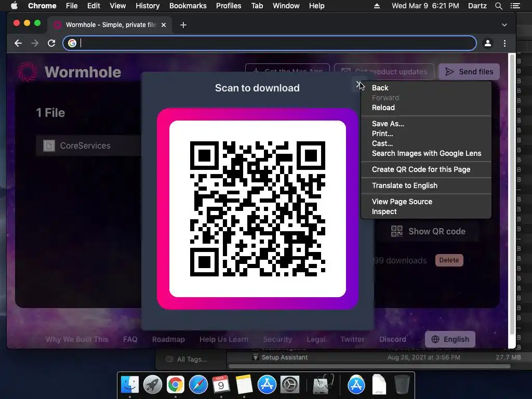Viewport: 532px width, 399px height.
Task: Open the Tab menu
Action: (257, 6)
